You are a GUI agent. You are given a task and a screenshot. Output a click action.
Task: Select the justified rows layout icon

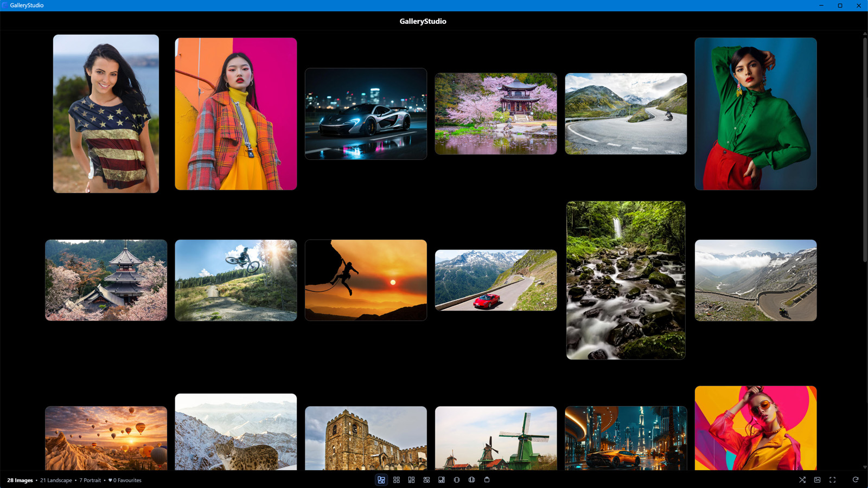coord(427,480)
